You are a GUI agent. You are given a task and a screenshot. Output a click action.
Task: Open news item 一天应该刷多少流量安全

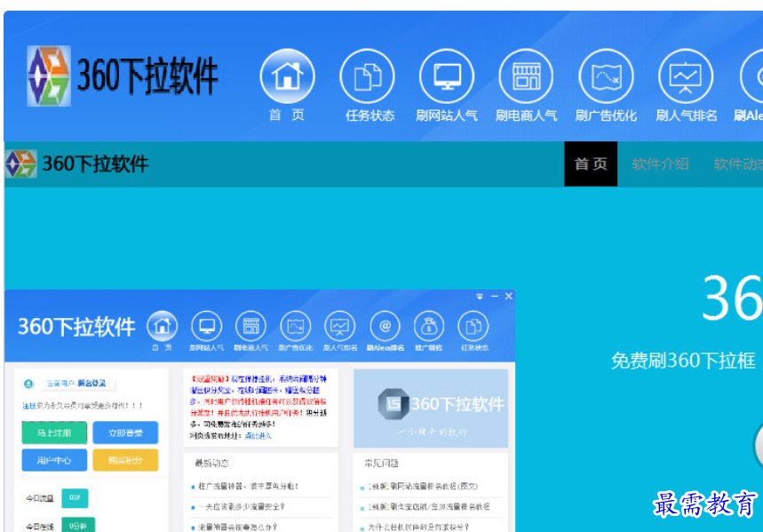tap(242, 507)
